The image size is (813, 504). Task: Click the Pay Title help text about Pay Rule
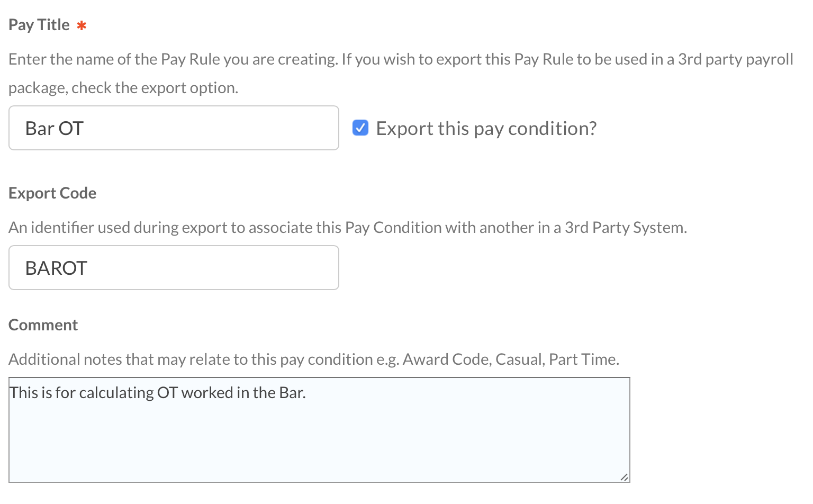pos(401,59)
